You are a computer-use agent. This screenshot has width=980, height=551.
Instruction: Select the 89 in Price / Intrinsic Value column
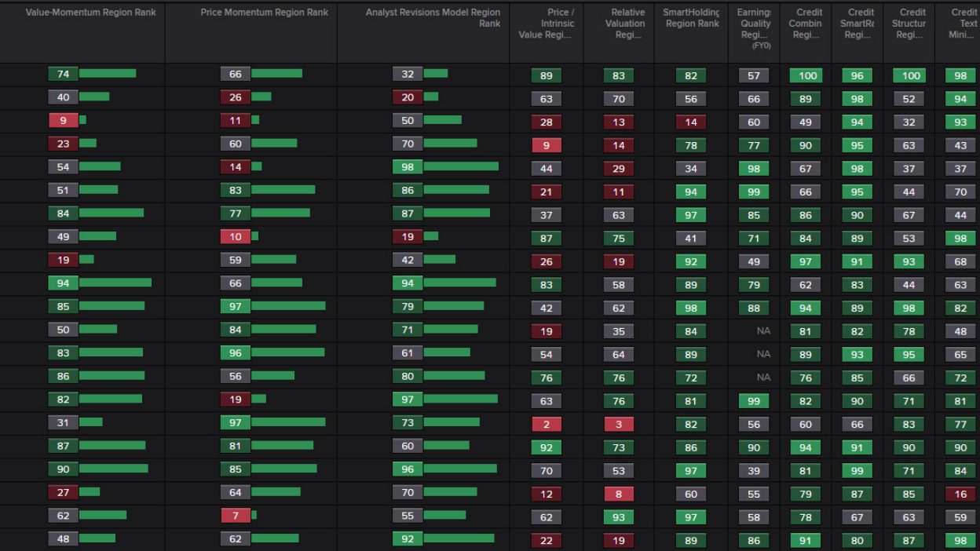click(546, 76)
